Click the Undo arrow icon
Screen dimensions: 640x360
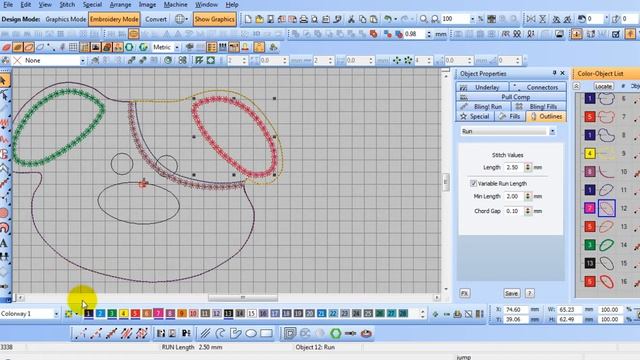(x=388, y=19)
